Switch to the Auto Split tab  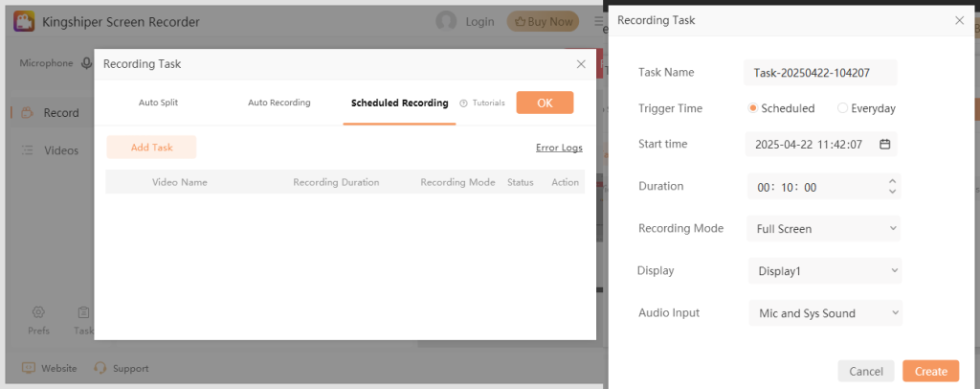pyautogui.click(x=158, y=103)
